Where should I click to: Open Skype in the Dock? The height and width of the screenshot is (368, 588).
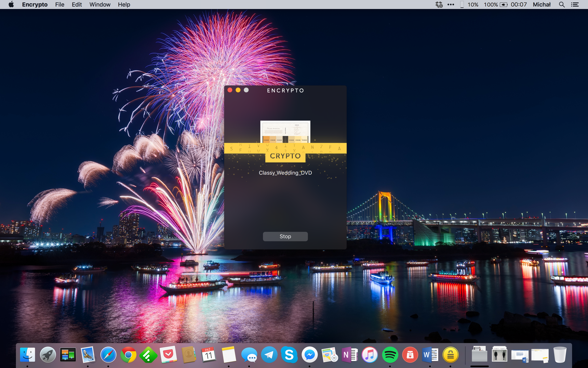(289, 355)
